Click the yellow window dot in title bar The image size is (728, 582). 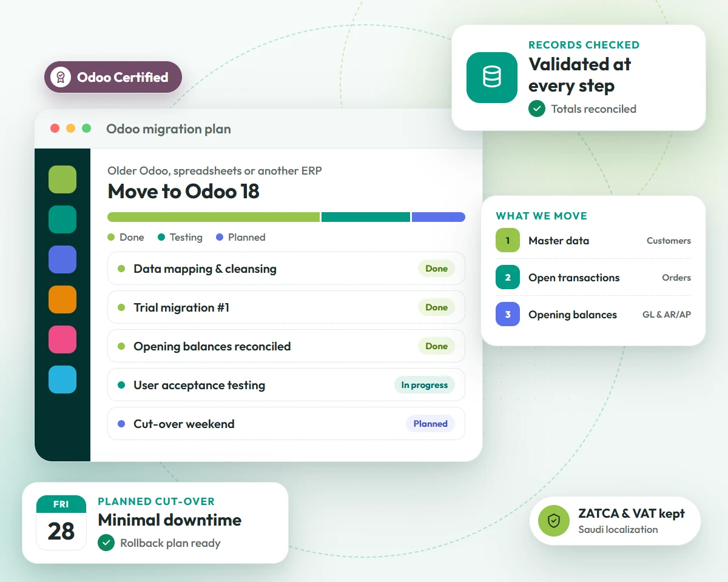tap(70, 129)
